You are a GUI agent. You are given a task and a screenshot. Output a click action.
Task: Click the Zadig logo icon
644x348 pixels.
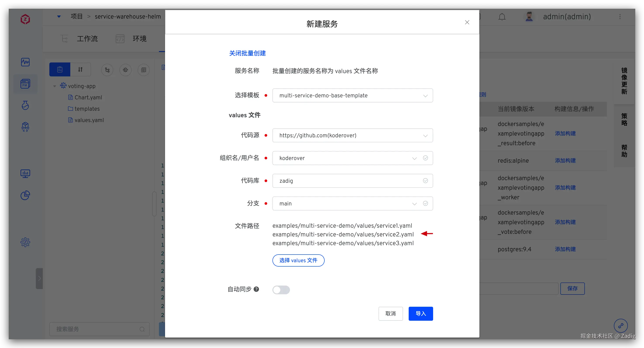(25, 19)
